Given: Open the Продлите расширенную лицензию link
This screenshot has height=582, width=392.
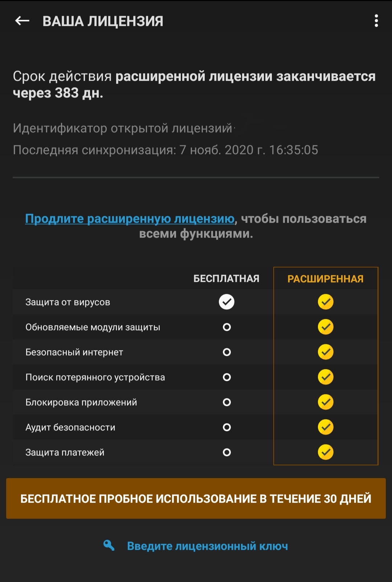Looking at the screenshot, I should [130, 219].
